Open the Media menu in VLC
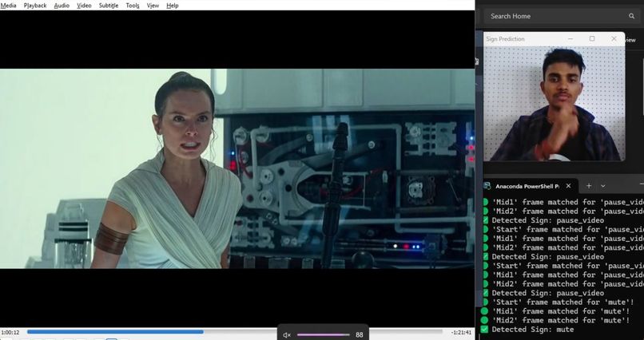This screenshot has width=644, height=340. (8, 6)
